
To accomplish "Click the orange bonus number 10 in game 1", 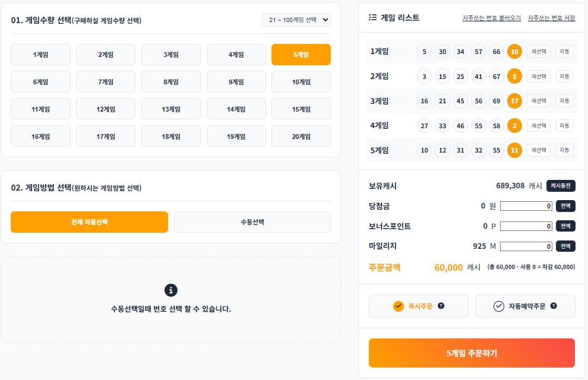I will (x=514, y=51).
